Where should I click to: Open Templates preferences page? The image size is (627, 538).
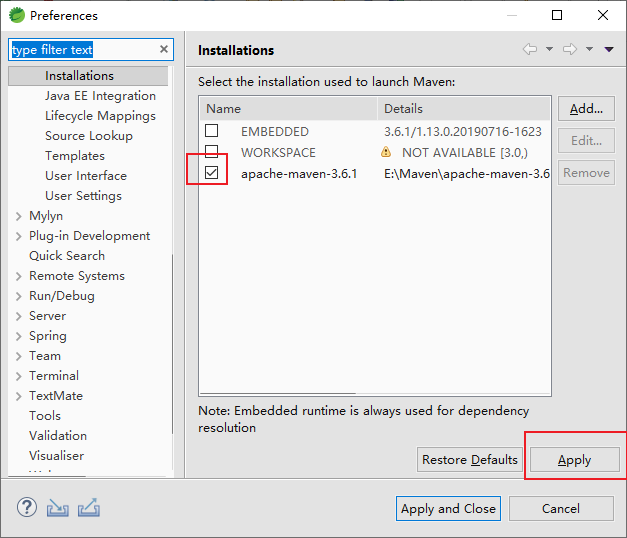pyautogui.click(x=75, y=156)
